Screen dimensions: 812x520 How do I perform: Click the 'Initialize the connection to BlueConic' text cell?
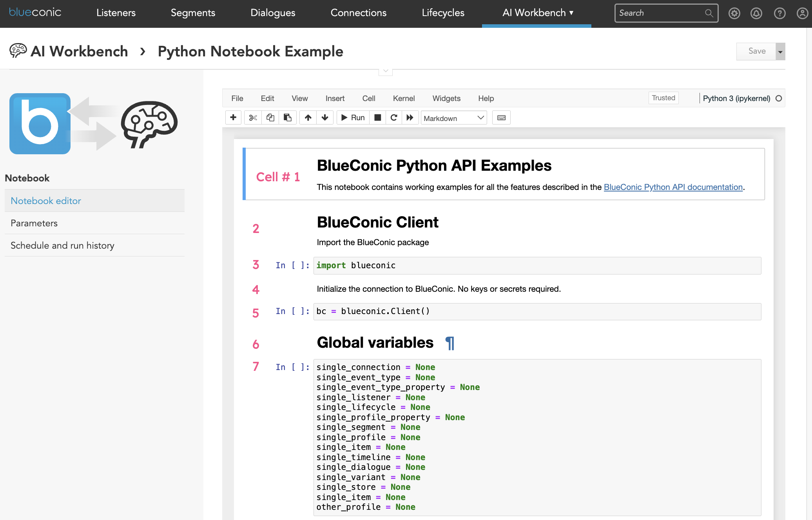point(439,289)
